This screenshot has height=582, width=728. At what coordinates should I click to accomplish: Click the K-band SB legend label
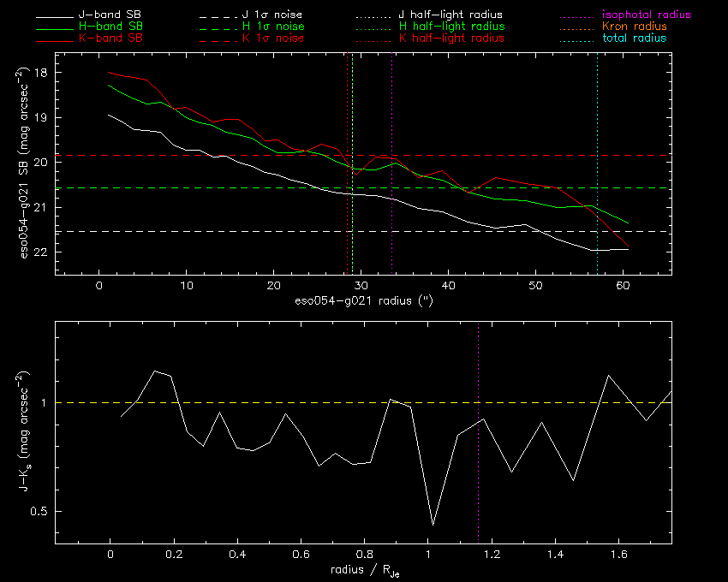110,38
